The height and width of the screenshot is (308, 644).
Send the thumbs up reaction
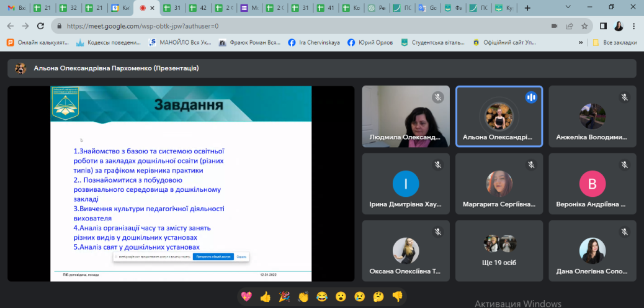[266, 297]
